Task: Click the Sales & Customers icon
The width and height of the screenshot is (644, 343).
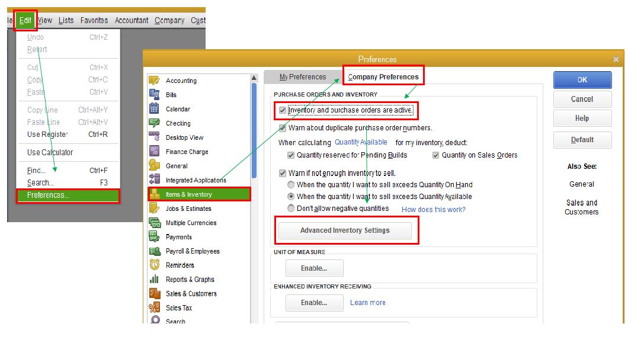Action: [155, 293]
